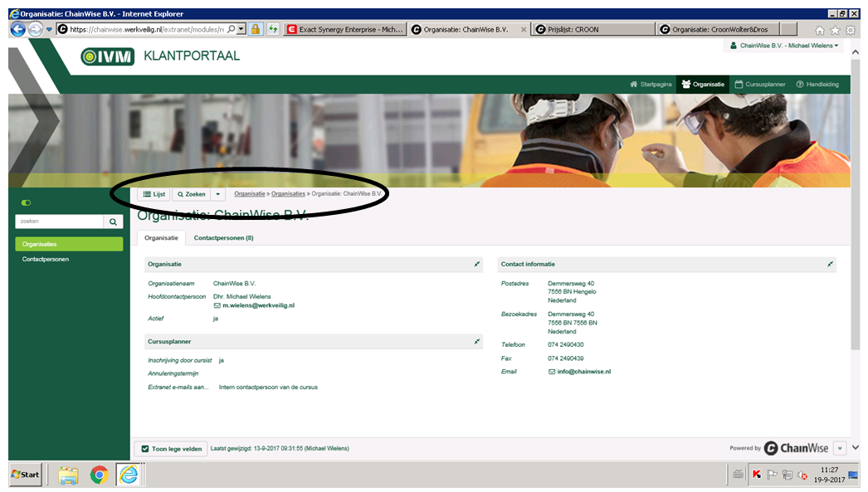
Task: Toggle Toon lege velden checkbox
Action: [x=145, y=449]
